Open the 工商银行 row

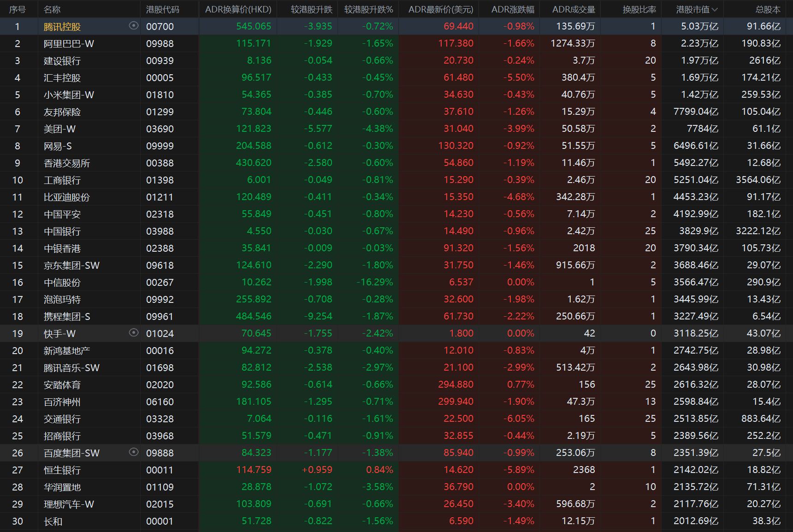(x=396, y=180)
